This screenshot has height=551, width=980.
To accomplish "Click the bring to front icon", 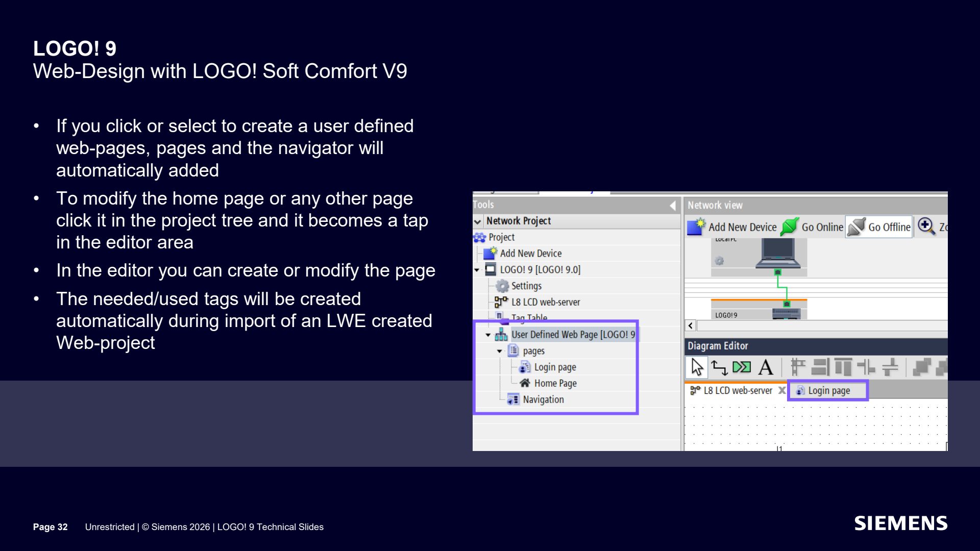I will coord(922,367).
